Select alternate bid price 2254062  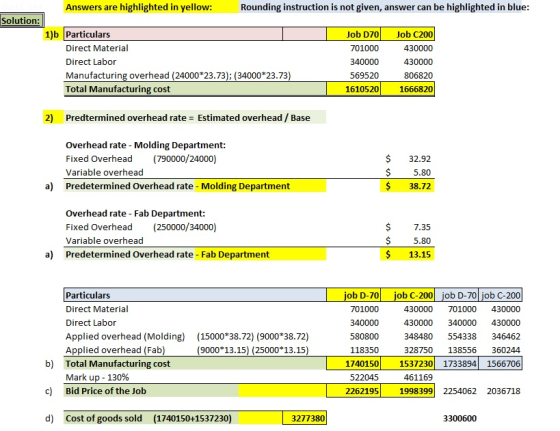(x=460, y=391)
